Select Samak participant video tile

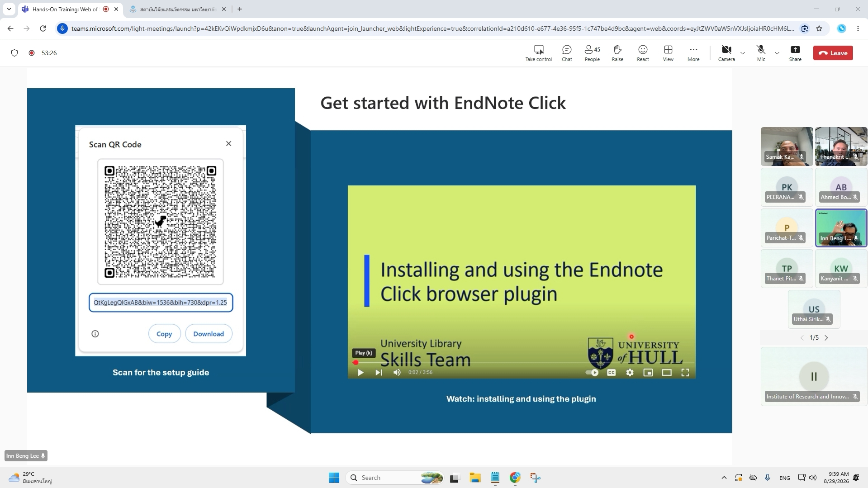tap(787, 147)
